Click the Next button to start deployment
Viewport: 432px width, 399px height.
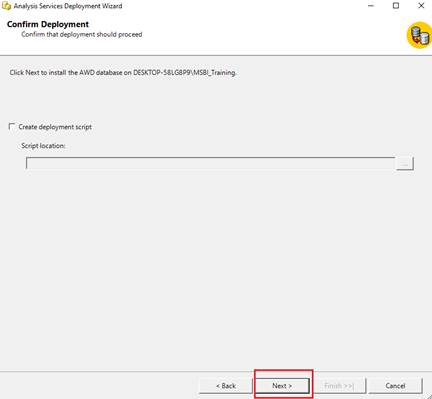click(282, 386)
